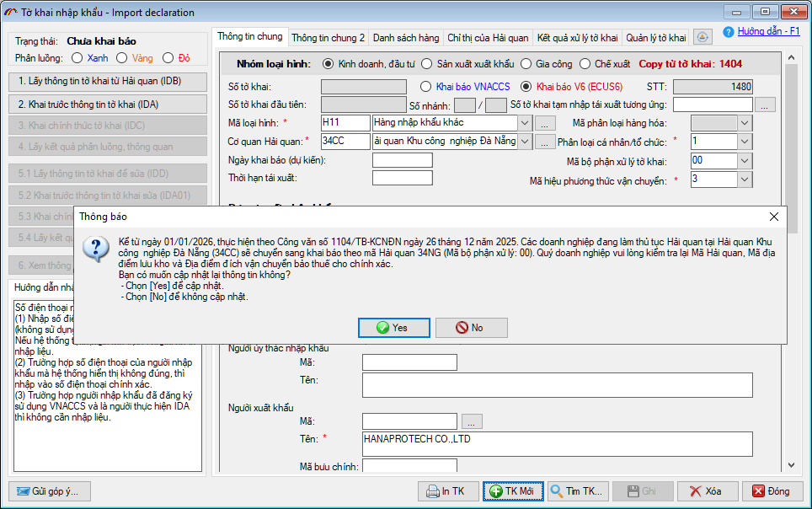Click browse button next to Cơ quan Hải quan
This screenshot has width=812, height=509.
545,142
